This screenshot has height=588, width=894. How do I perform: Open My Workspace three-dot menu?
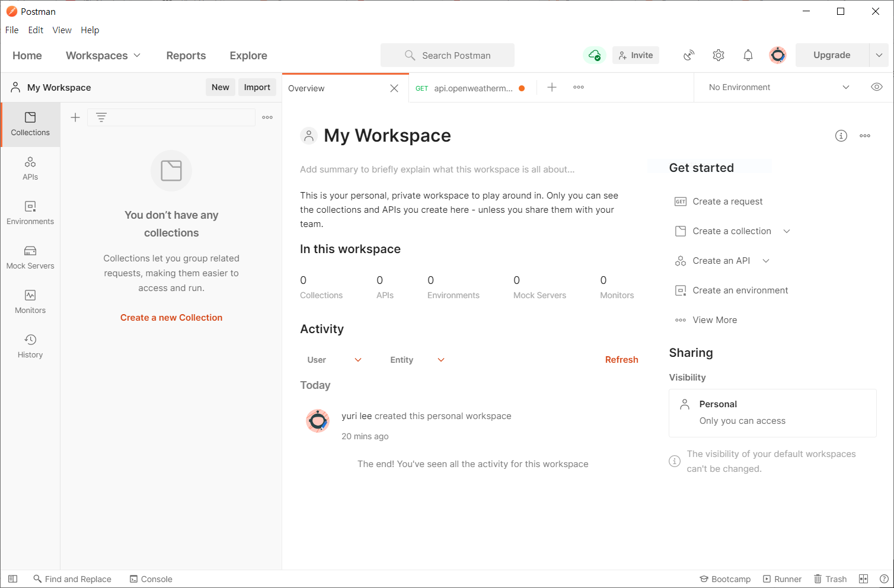(x=865, y=136)
